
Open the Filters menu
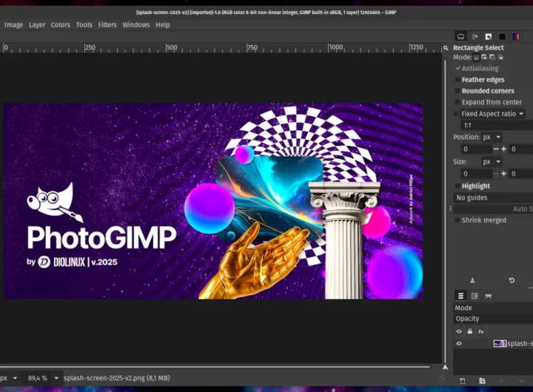[x=107, y=24]
